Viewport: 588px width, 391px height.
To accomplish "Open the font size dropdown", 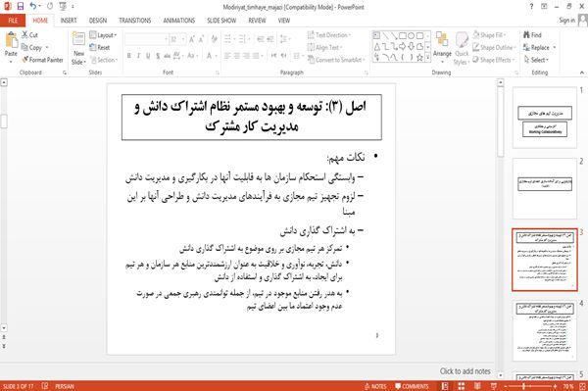I will (x=183, y=39).
